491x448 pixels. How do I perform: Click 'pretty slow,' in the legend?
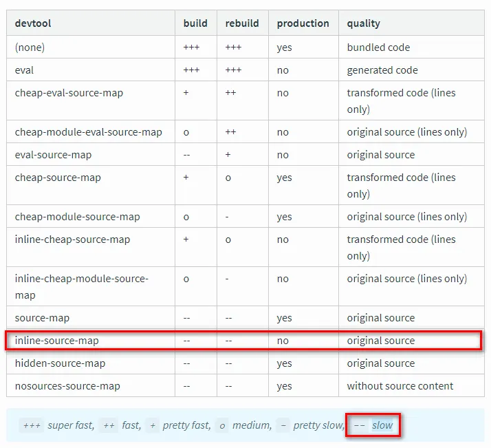click(319, 425)
